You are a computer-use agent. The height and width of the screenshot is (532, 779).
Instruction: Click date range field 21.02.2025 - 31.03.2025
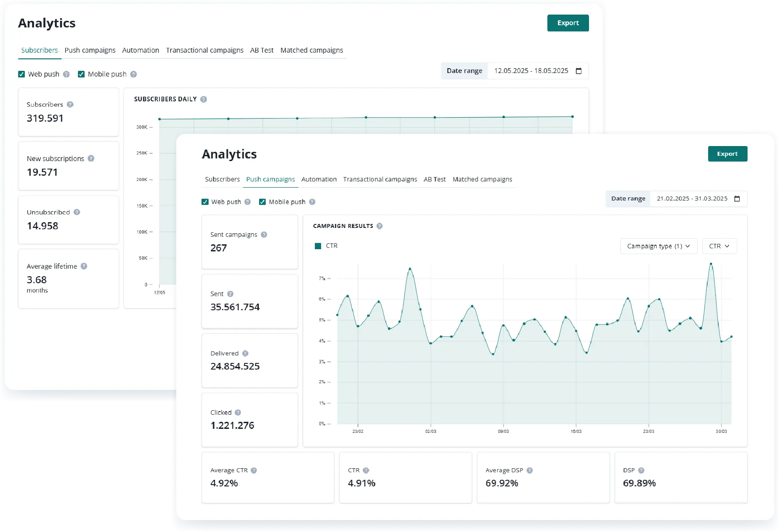(x=698, y=199)
